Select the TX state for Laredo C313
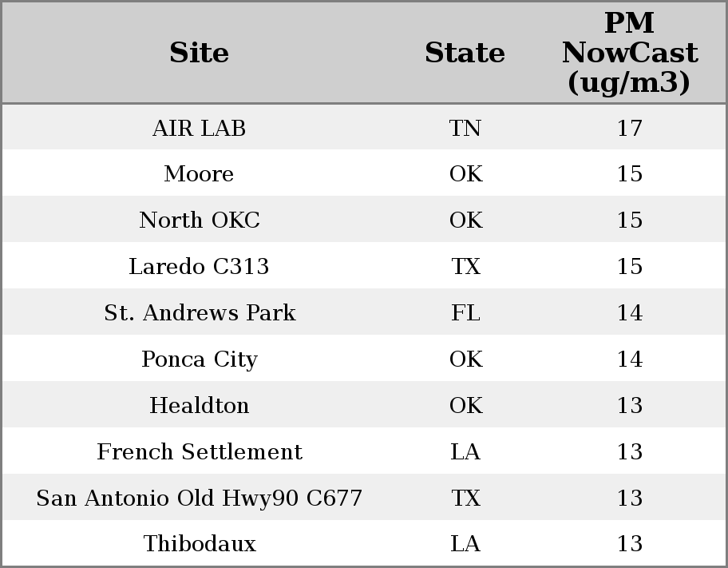Viewport: 728px width, 568px height. pyautogui.click(x=465, y=266)
